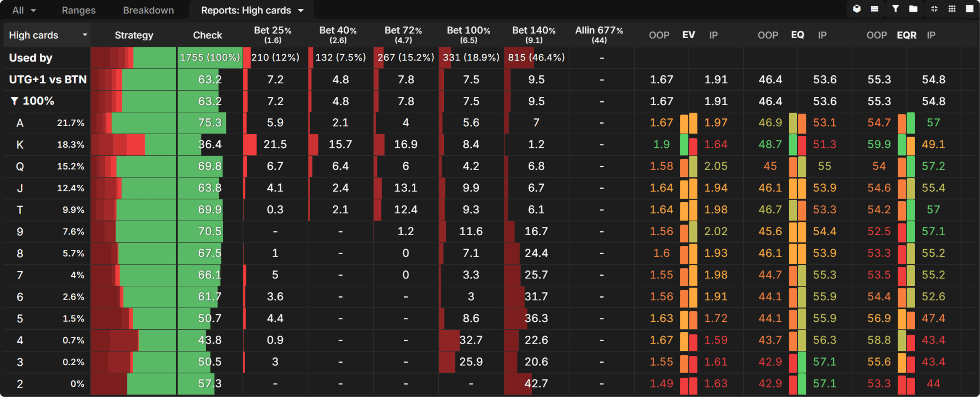Open the 3D cube view icon
The width and height of the screenshot is (980, 397).
pos(857,8)
